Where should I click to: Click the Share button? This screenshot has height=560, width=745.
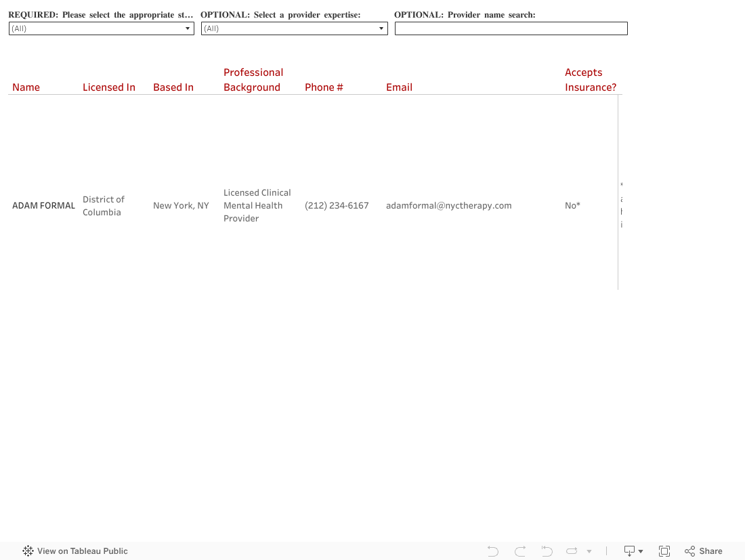[704, 551]
